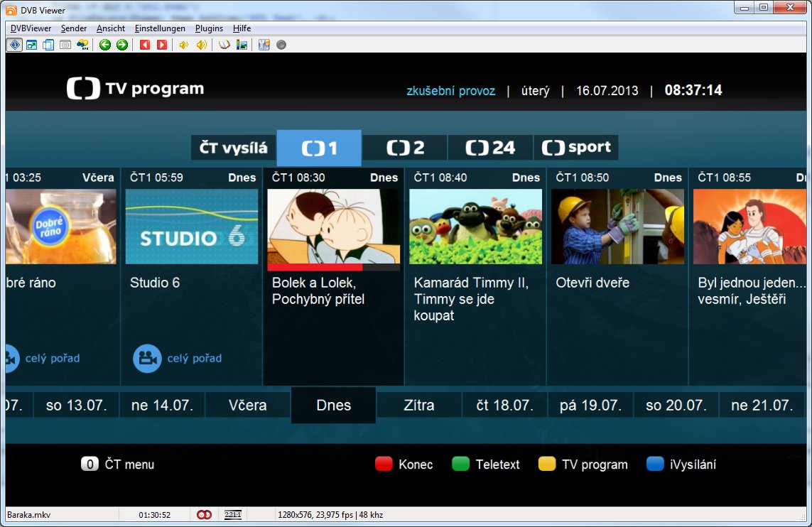812x527 pixels.
Task: Click the Dobré ráno thumbnail
Action: tap(60, 227)
